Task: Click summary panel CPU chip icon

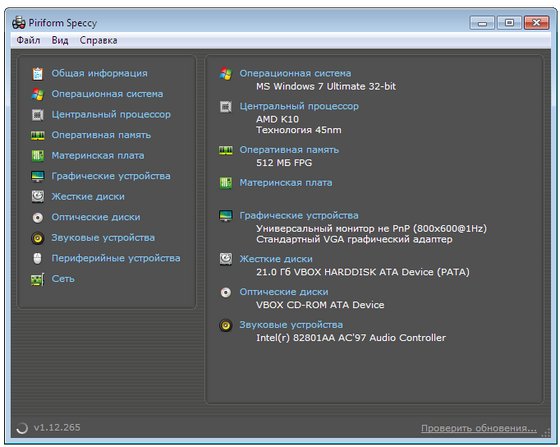Action: pos(226,106)
